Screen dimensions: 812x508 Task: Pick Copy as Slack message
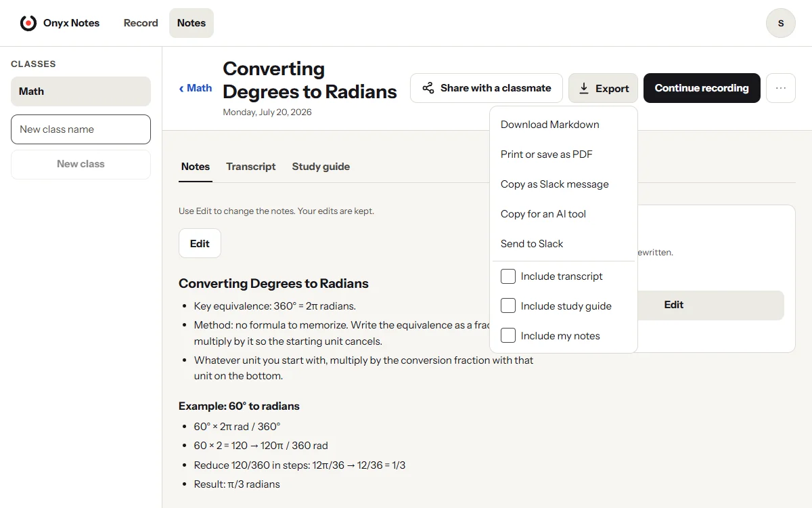pos(564,184)
